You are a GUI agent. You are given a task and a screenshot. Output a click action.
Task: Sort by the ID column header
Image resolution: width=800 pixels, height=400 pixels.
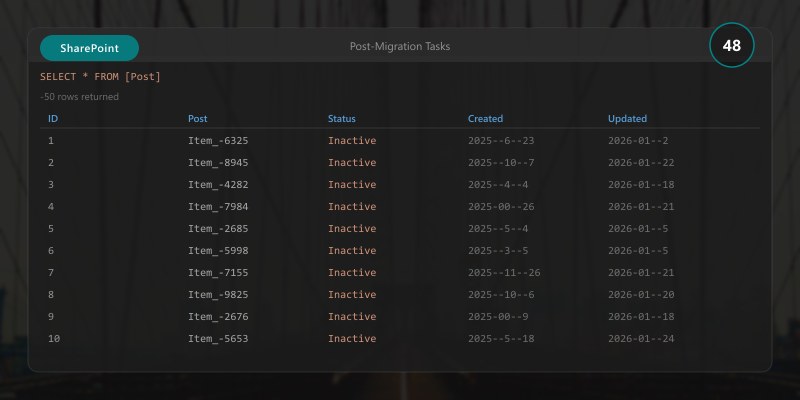(53, 118)
